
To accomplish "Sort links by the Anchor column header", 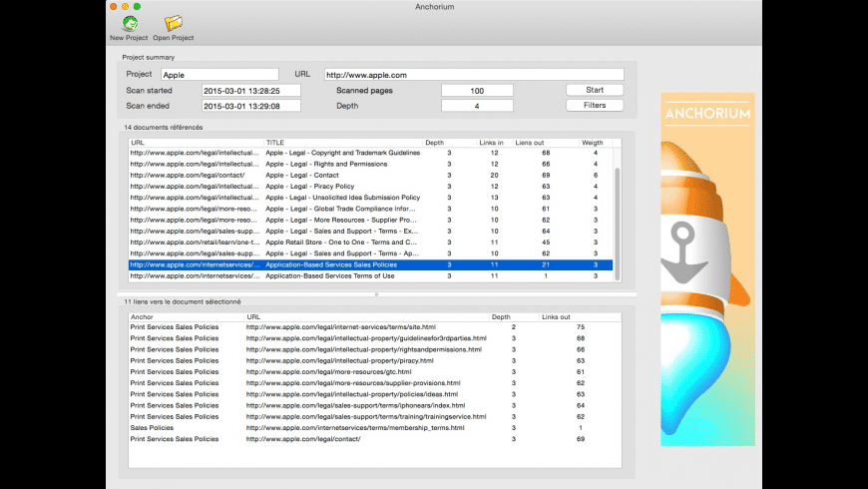I will (187, 316).
